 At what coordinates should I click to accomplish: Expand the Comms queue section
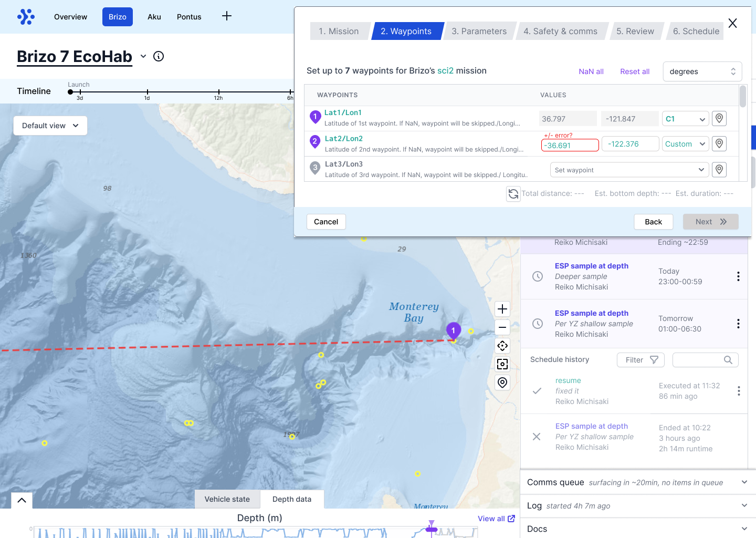pyautogui.click(x=638, y=482)
